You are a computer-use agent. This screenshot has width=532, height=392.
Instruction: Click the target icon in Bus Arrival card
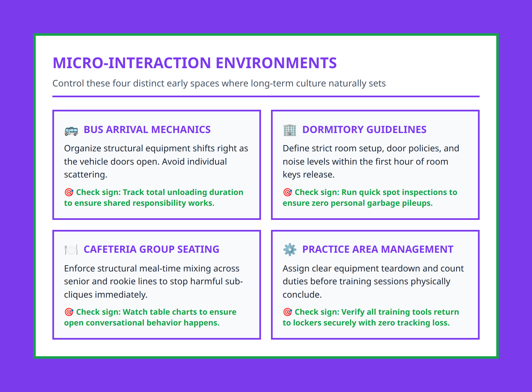point(69,192)
